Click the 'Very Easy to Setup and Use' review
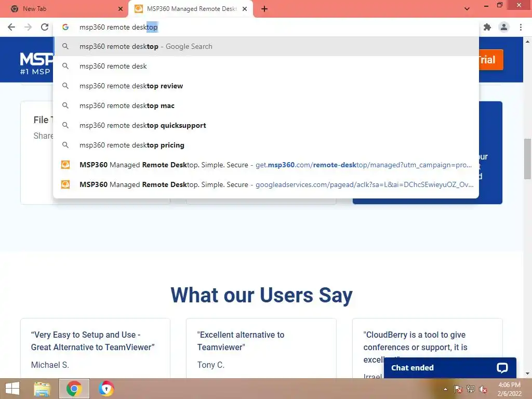532x399 pixels. point(92,341)
